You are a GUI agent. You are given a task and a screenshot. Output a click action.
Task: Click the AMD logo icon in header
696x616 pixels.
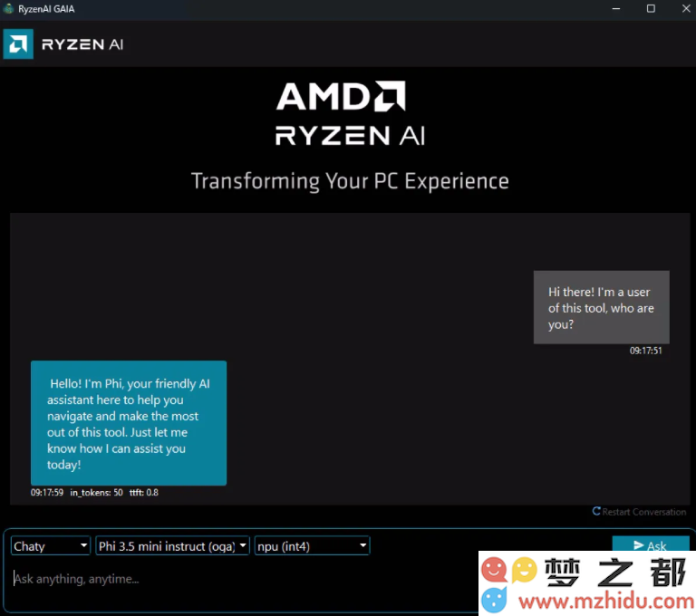tap(18, 44)
